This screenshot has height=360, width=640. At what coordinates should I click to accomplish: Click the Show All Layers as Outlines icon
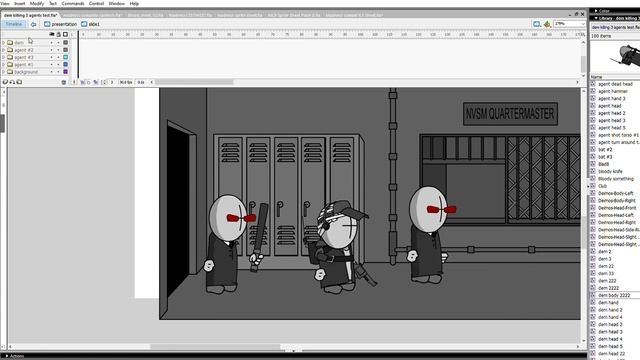pos(65,34)
